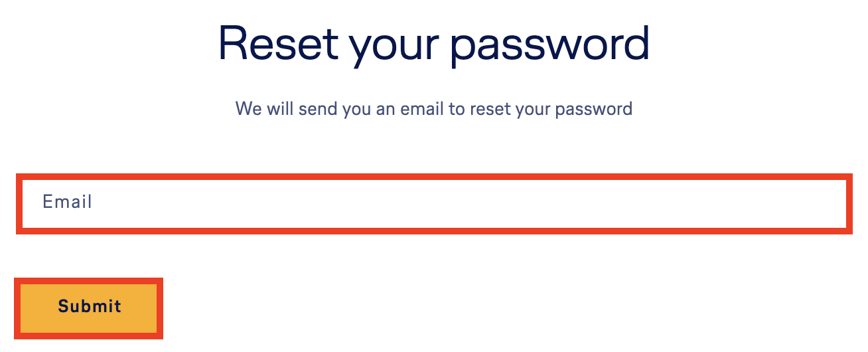
Task: Select the Email placeholder text area
Action: pyautogui.click(x=68, y=202)
